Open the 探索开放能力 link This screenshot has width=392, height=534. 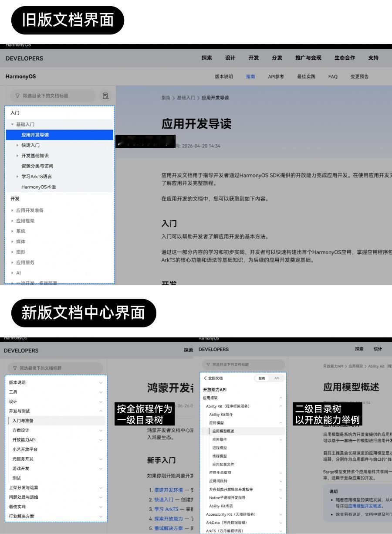169,519
